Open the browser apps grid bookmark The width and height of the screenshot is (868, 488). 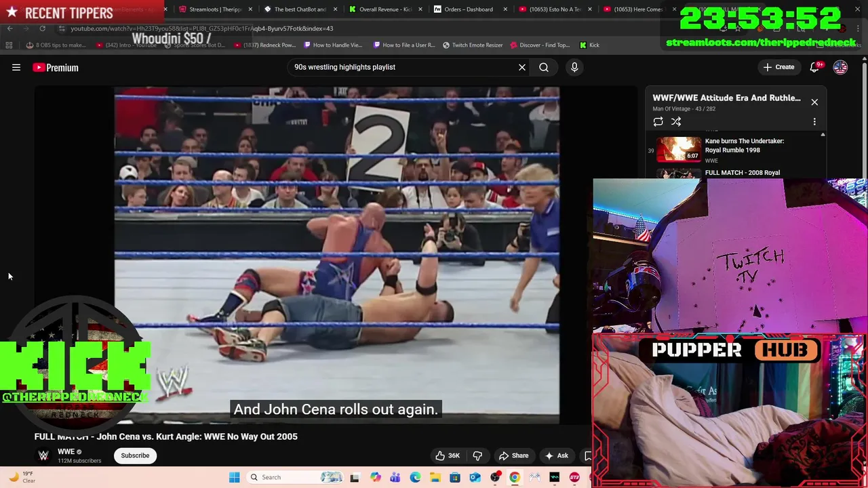coord(9,45)
